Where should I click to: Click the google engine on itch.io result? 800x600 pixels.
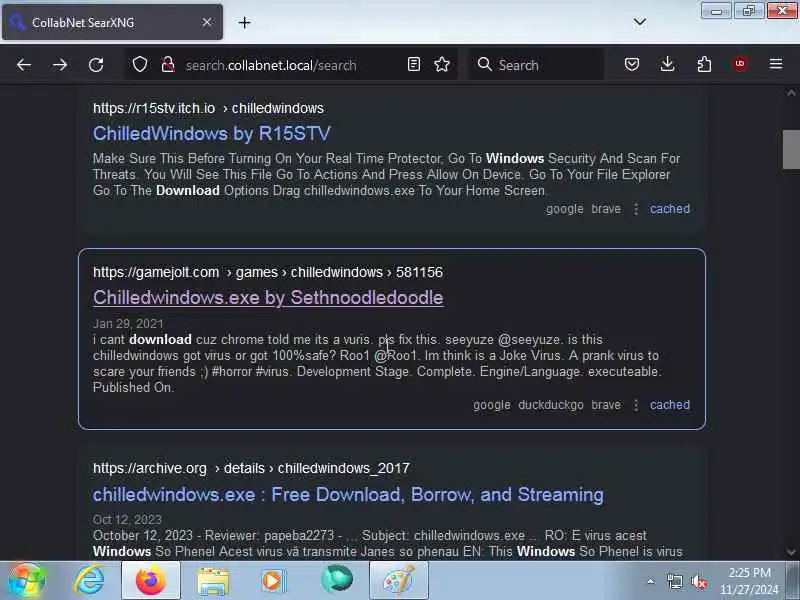[x=565, y=209]
